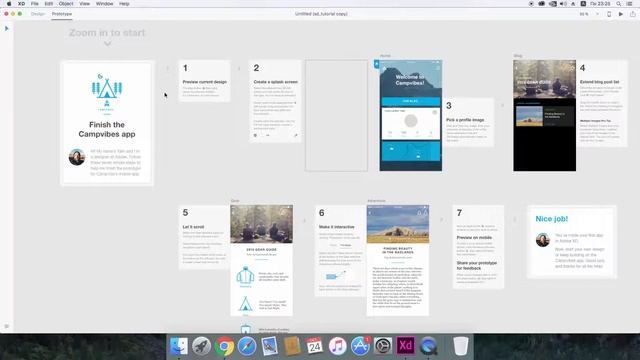Click the Zoom in to start heading
This screenshot has height=360, width=640.
107,33
